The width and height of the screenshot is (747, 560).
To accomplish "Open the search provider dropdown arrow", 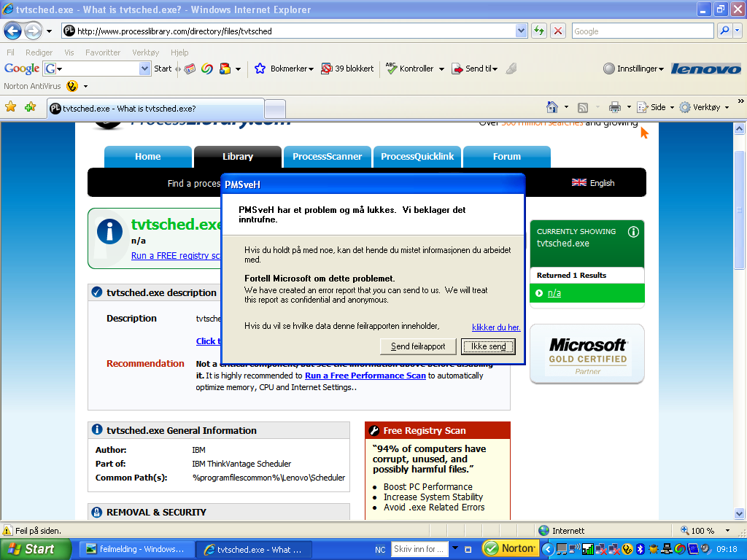I will [x=738, y=31].
